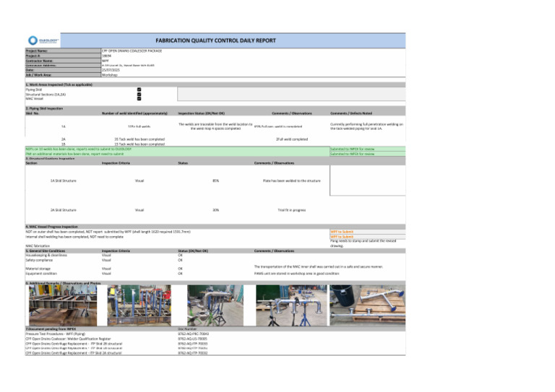Select the second orange 'WPF to Submit' cell
Screen dimensions: 555x392
368,237
